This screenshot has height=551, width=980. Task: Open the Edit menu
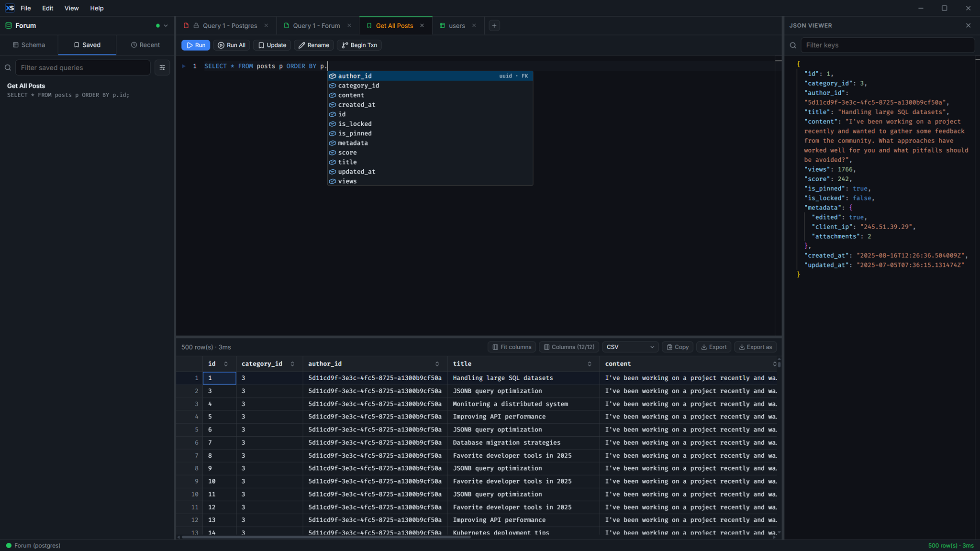pyautogui.click(x=47, y=8)
